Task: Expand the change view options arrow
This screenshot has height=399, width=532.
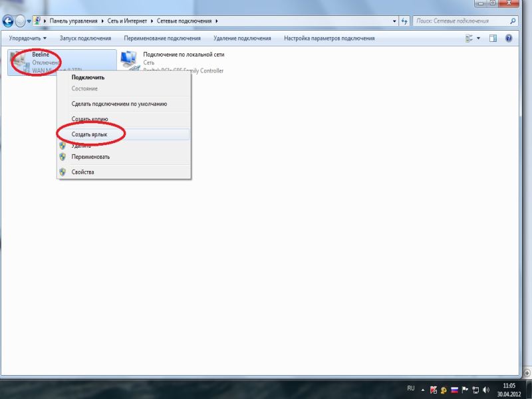Action: click(x=479, y=39)
